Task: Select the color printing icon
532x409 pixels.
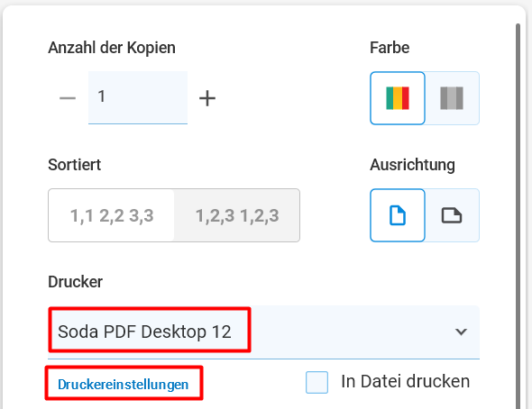Action: [398, 98]
